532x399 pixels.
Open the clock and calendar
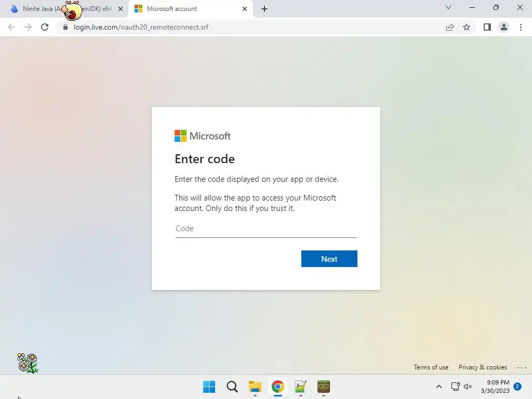pos(495,387)
